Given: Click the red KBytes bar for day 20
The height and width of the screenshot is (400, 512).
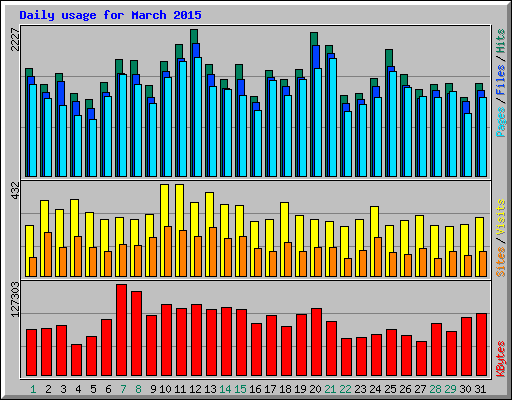Looking at the screenshot, I should pos(316,342).
